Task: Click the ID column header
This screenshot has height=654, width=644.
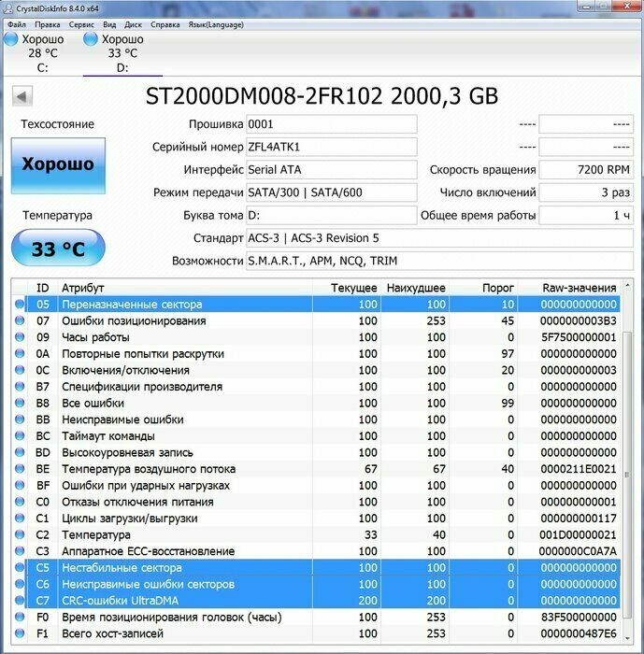Action: tap(43, 288)
